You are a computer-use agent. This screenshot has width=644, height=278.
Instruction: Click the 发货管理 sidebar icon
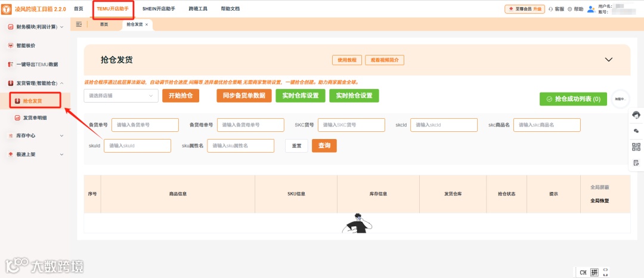[11, 84]
